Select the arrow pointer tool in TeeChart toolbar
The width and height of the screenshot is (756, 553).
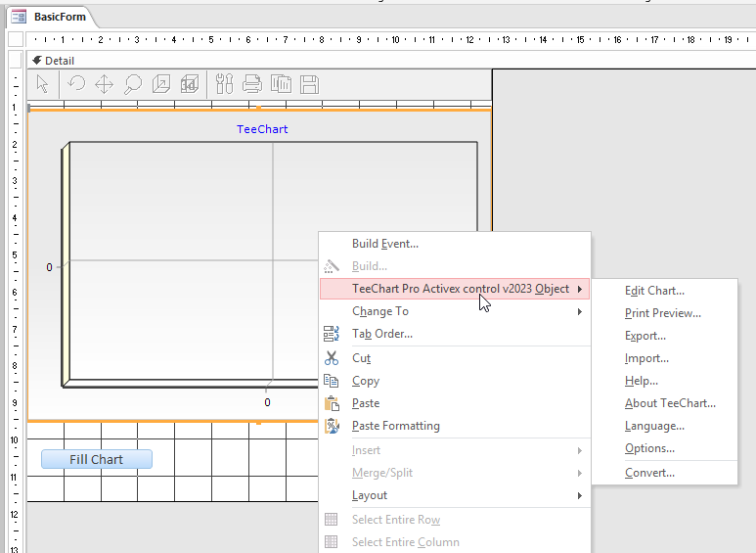(x=42, y=84)
